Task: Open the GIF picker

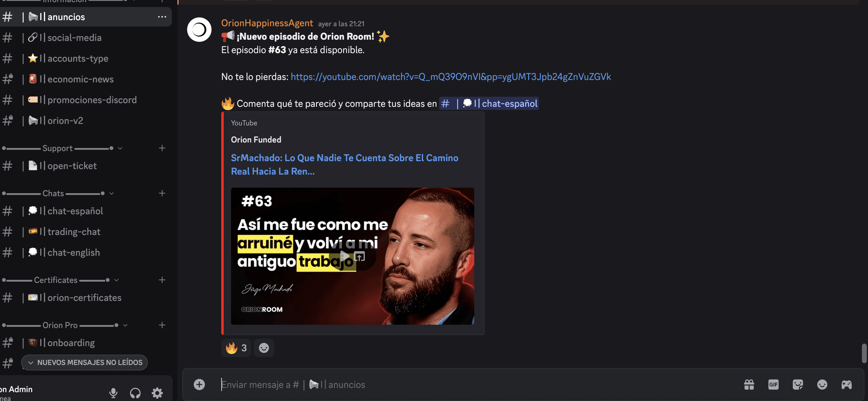Action: [x=773, y=385]
